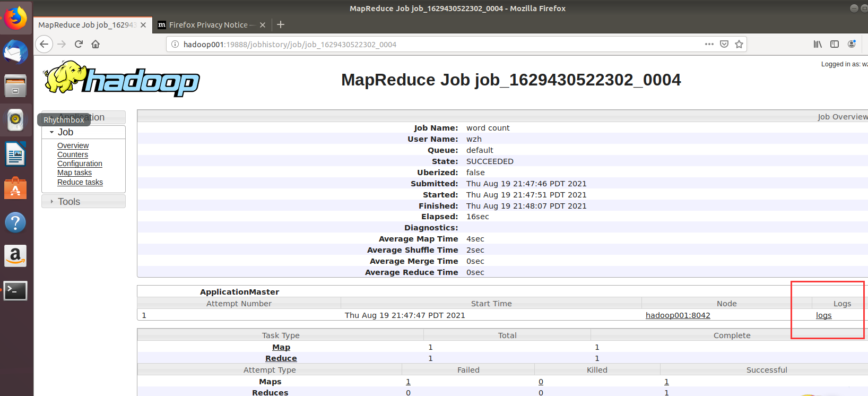The width and height of the screenshot is (868, 396).
Task: Reload the current page
Action: pos(79,44)
